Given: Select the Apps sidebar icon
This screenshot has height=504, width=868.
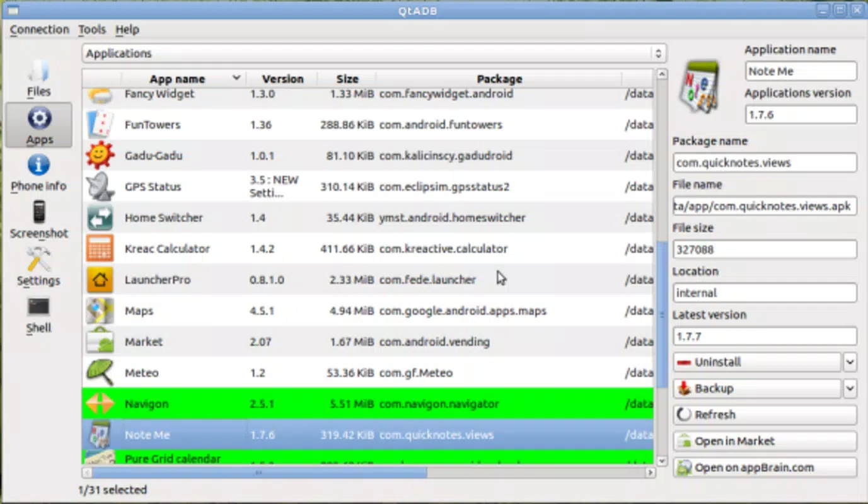Looking at the screenshot, I should (x=39, y=125).
